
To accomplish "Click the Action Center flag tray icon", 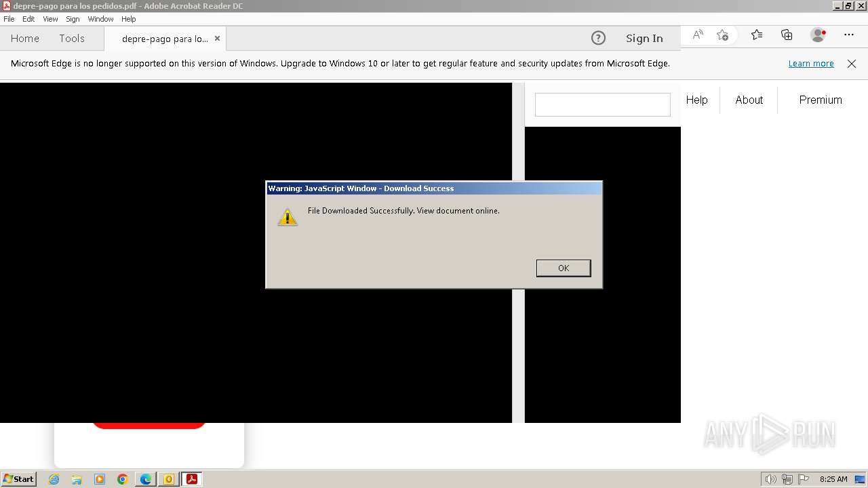I will click(x=804, y=479).
